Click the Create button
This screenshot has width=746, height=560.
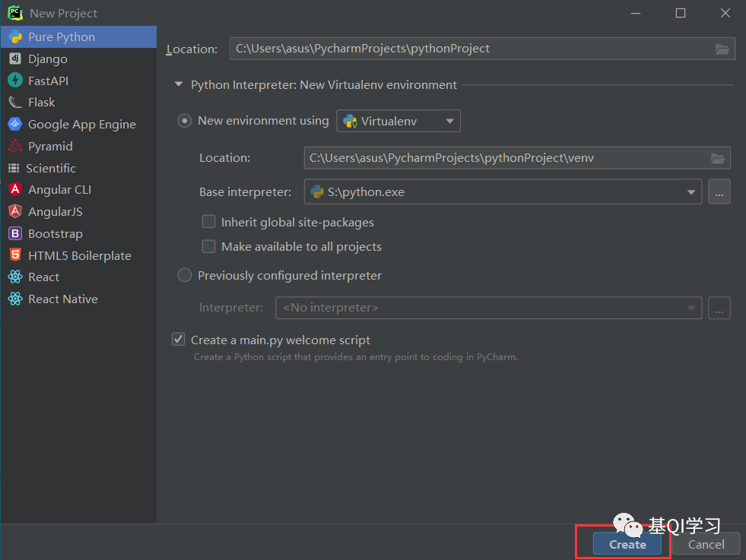pyautogui.click(x=627, y=544)
